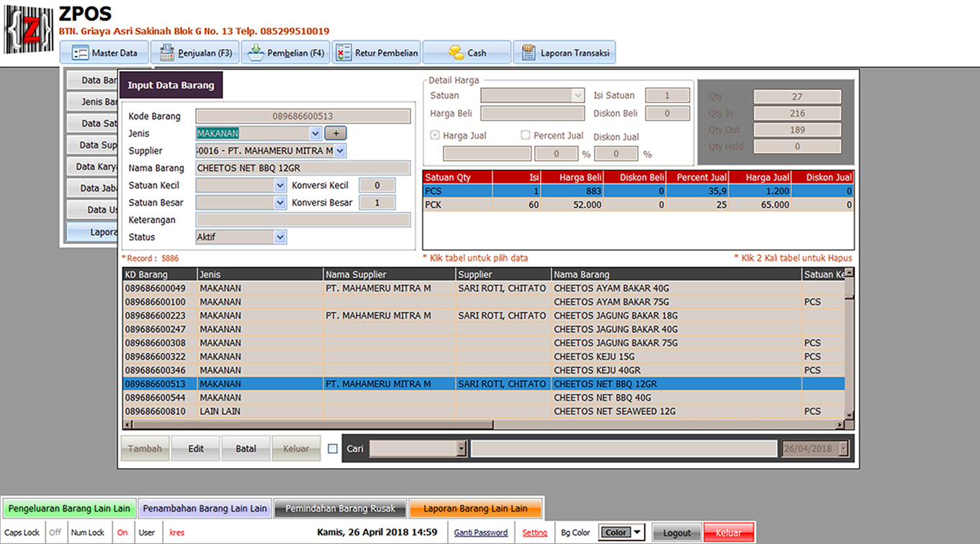Select the Harga Jual radio button
The height and width of the screenshot is (544, 980).
click(435, 135)
